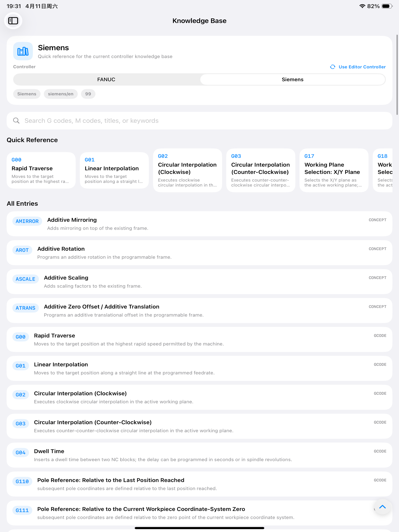399x532 pixels.
Task: Open G00 Rapid Traverse quick reference card
Action: [x=41, y=170]
